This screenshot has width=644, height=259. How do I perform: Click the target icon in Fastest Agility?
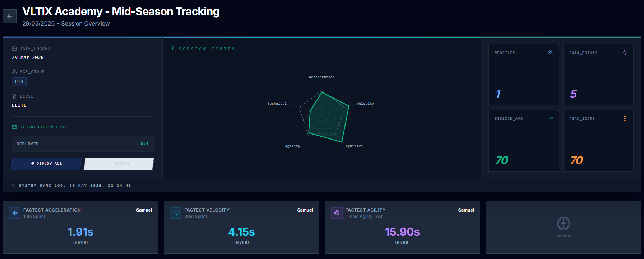coord(337,213)
